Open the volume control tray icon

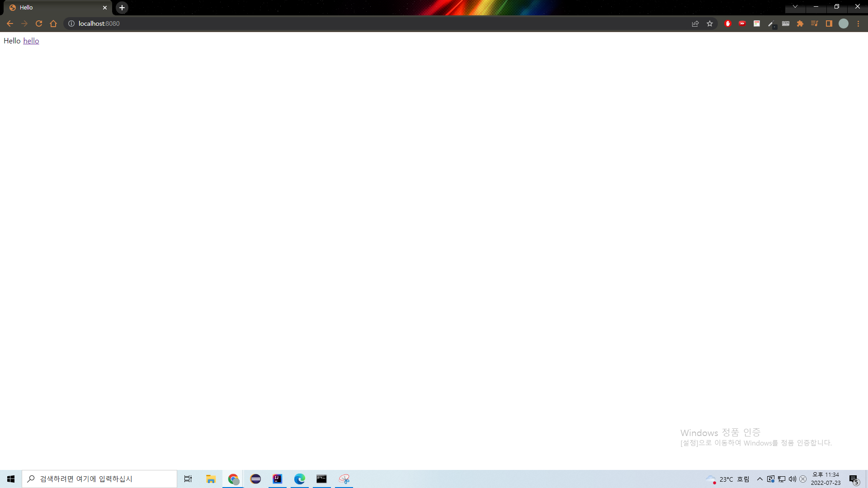point(793,479)
